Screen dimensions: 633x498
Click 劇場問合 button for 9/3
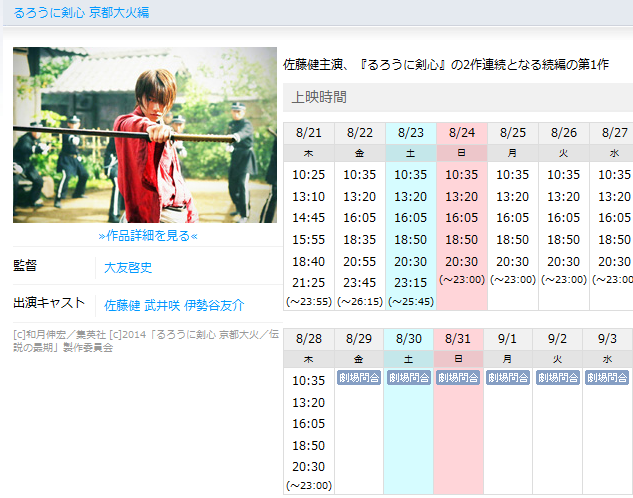tap(607, 378)
